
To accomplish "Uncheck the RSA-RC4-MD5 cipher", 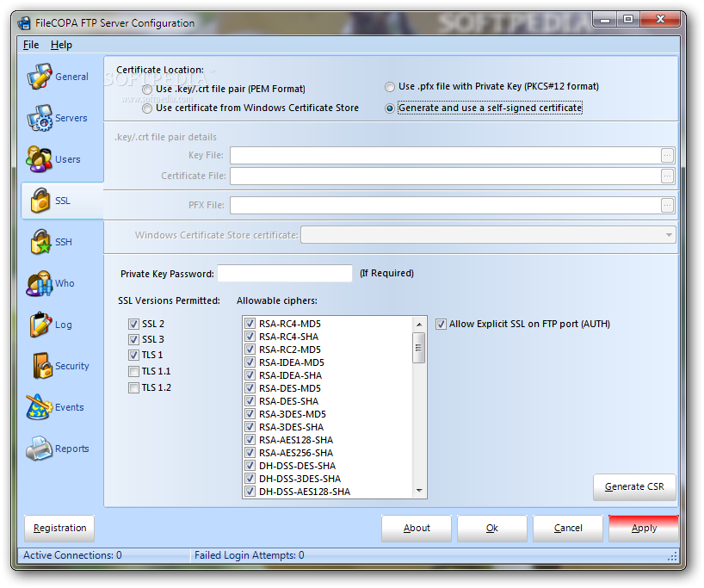I will (250, 324).
